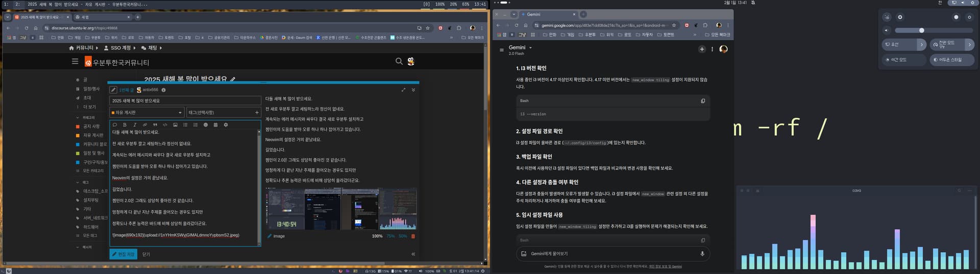Open 공지 사항 category in sidebar
Image resolution: width=980 pixels, height=274 pixels.
(x=91, y=126)
